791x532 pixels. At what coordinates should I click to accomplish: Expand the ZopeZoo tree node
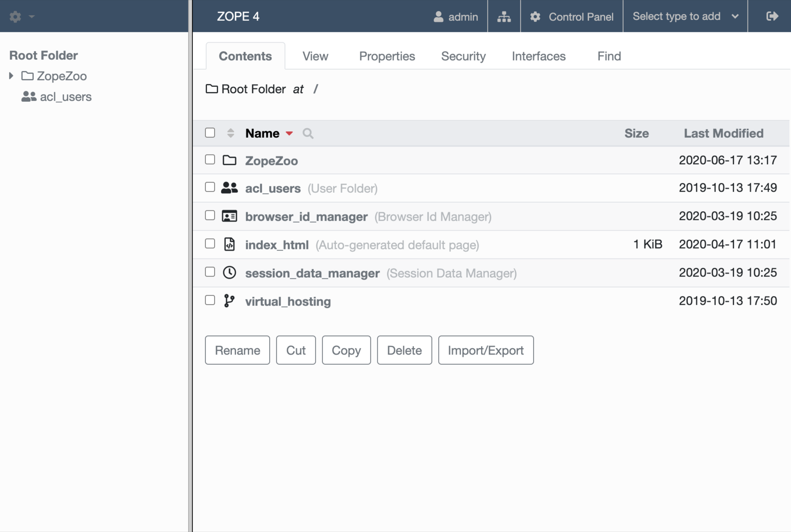(x=11, y=76)
